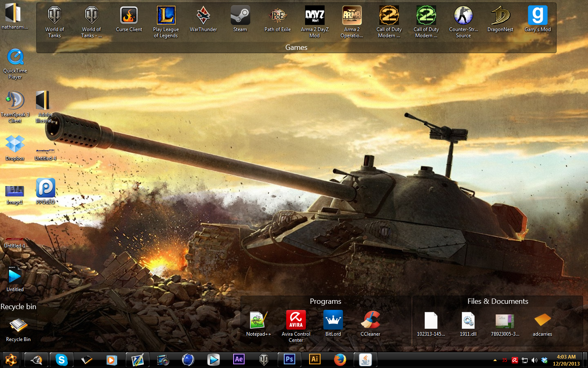
Task: Select the 1911.dll file
Action: pyautogui.click(x=468, y=324)
